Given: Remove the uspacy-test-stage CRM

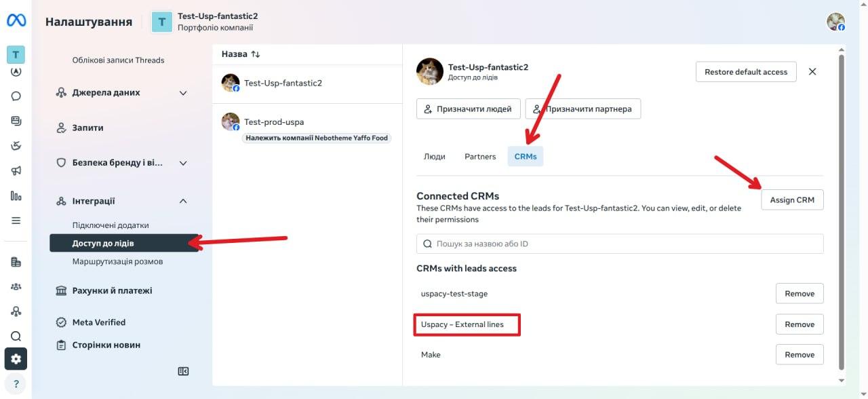Looking at the screenshot, I should [x=800, y=294].
